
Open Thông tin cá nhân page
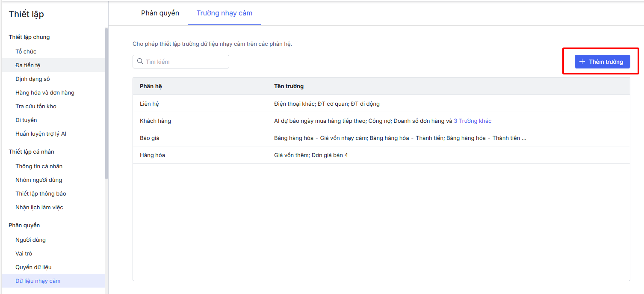coord(39,166)
